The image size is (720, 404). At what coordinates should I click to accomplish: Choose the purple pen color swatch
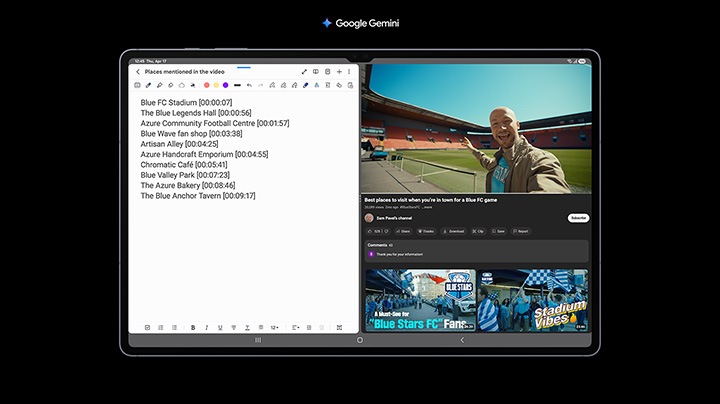[x=226, y=85]
